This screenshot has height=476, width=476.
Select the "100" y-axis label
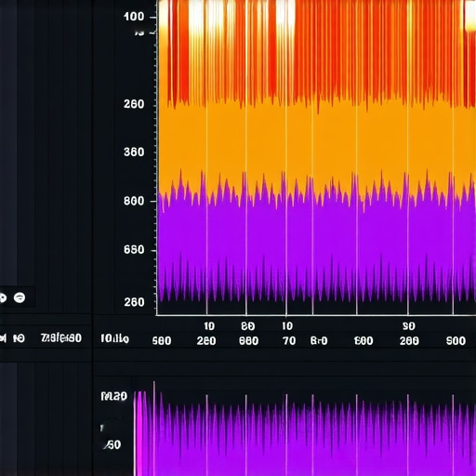(134, 17)
